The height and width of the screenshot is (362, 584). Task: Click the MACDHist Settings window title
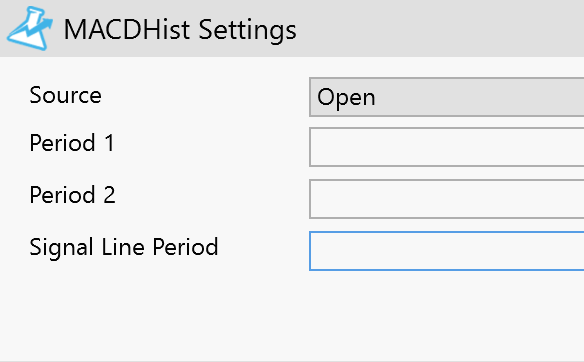[180, 30]
